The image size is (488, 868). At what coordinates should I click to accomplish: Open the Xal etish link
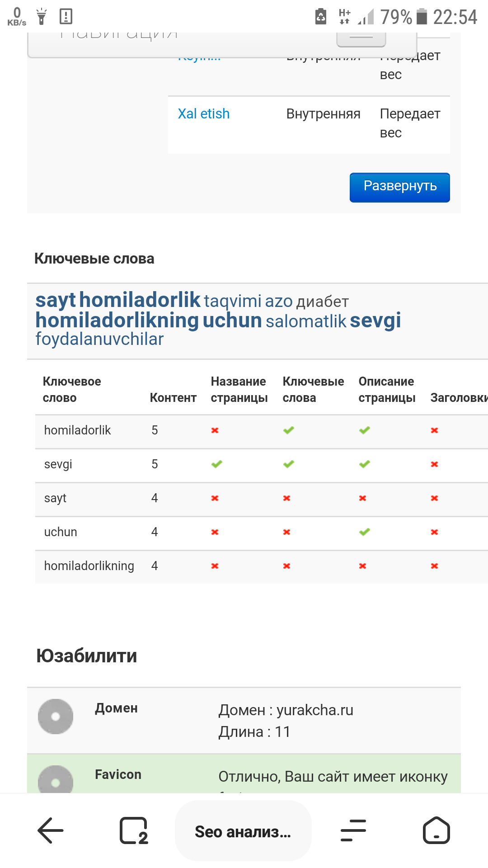[x=204, y=114]
